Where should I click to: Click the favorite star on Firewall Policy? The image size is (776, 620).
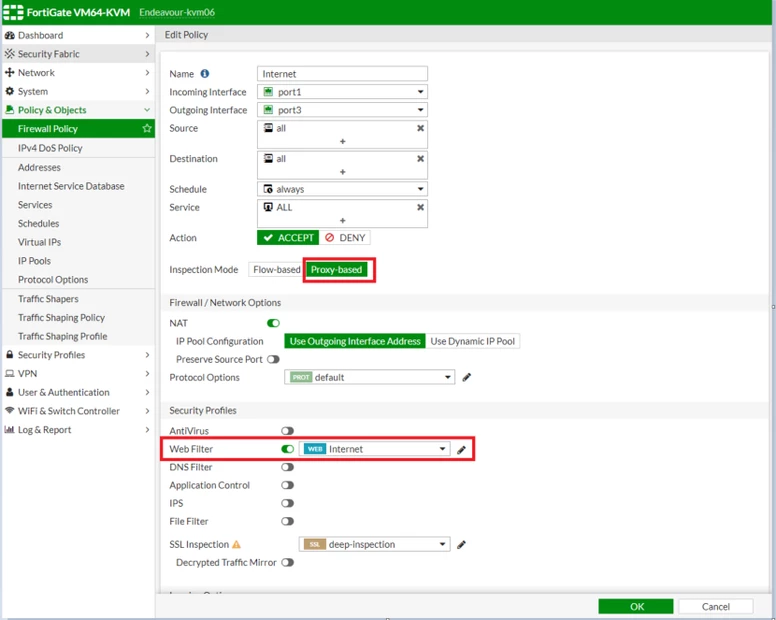pyautogui.click(x=147, y=129)
